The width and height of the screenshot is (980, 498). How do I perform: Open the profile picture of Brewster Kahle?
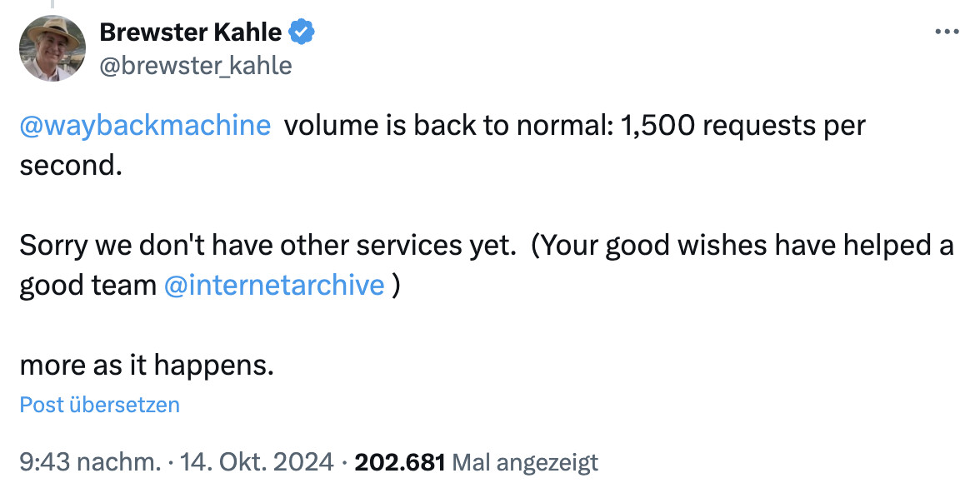(52, 47)
